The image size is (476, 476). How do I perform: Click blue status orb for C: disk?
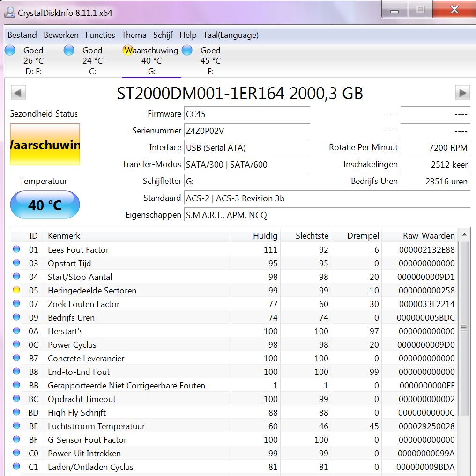tap(69, 50)
